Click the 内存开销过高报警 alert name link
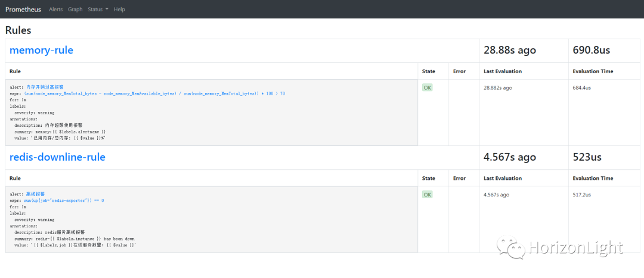Screen dimensions: 644x278 pyautogui.click(x=45, y=87)
